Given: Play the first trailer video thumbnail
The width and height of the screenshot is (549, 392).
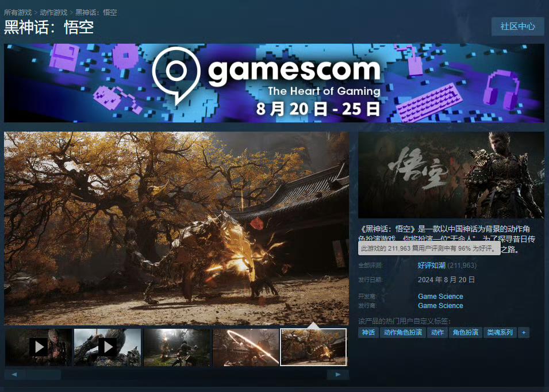Looking at the screenshot, I should [39, 347].
